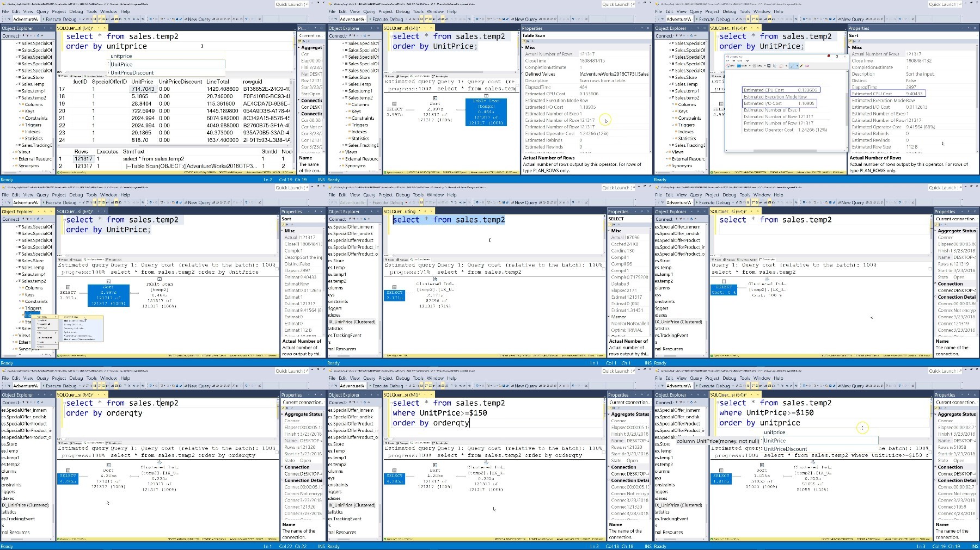Close the Object Explorer panel in the context-menu frame
980x550 pixels.
click(x=52, y=212)
